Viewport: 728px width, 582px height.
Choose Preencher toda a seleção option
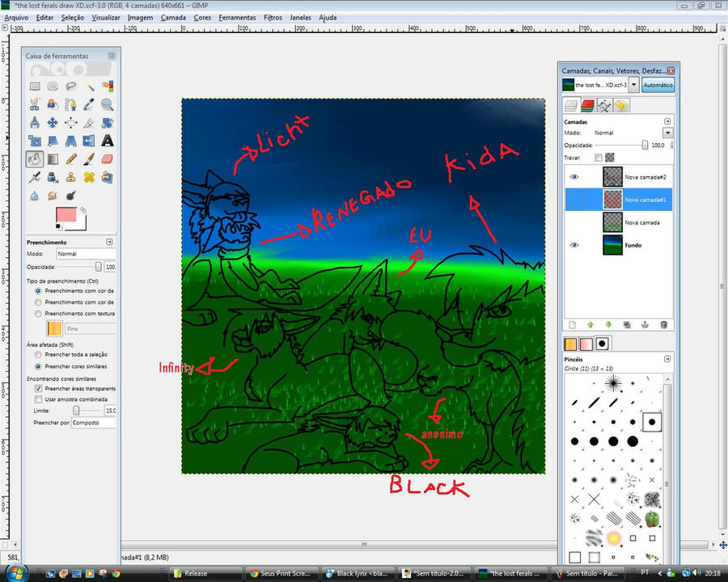click(x=38, y=355)
